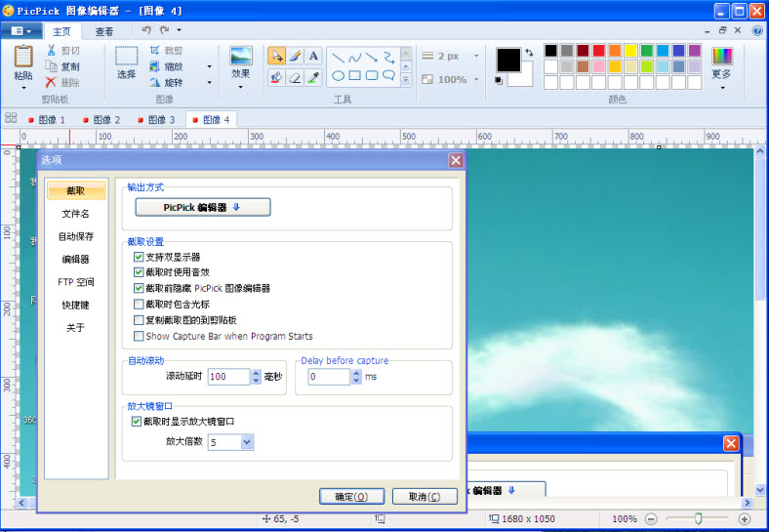
Task: Click the Delete (删除) red X icon
Action: (51, 82)
